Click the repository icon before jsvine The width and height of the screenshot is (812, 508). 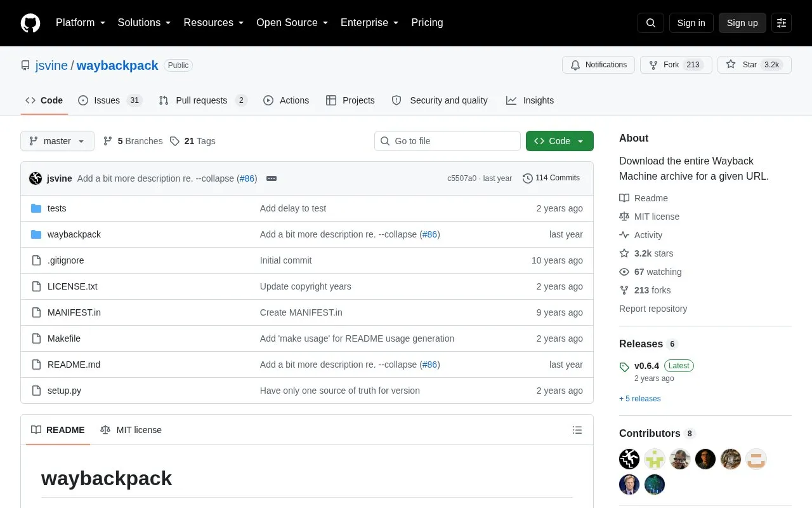(x=25, y=65)
